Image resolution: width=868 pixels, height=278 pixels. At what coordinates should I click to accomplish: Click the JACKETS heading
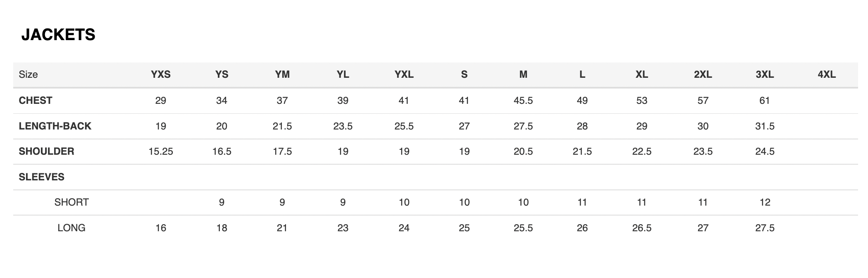[x=58, y=35]
